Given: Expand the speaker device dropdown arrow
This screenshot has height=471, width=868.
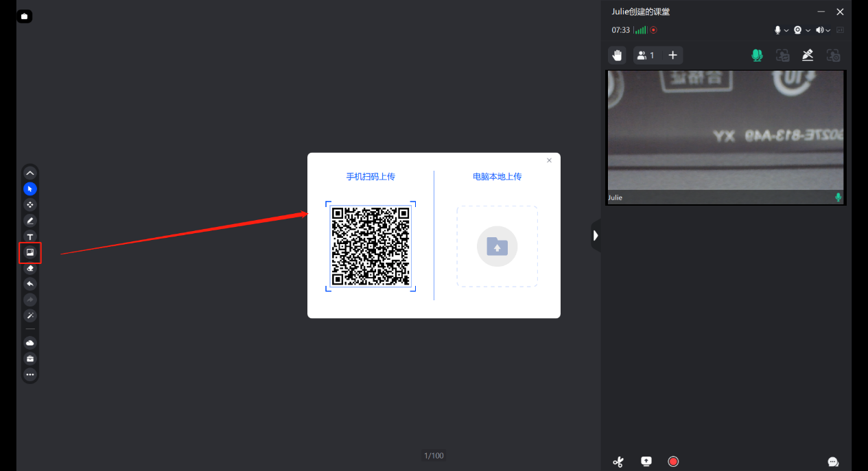Looking at the screenshot, I should pos(828,31).
